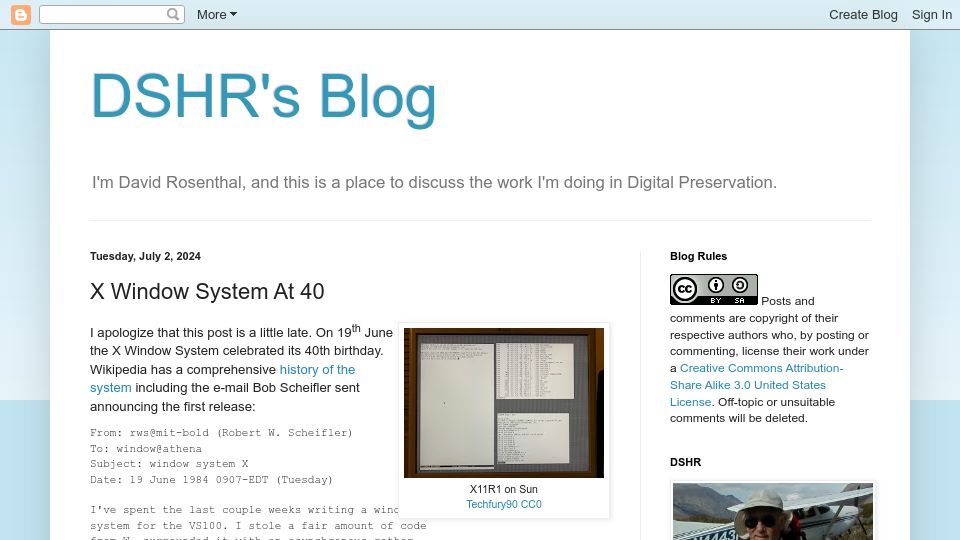
Task: Open the More dropdown menu
Action: (x=217, y=15)
